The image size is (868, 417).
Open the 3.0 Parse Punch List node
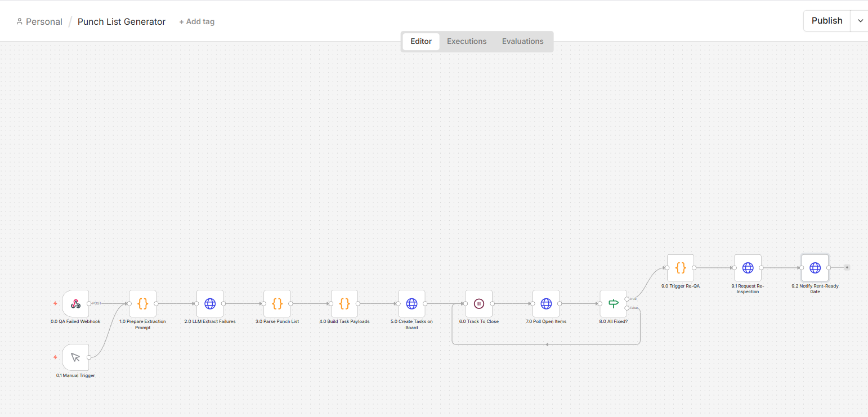click(277, 304)
